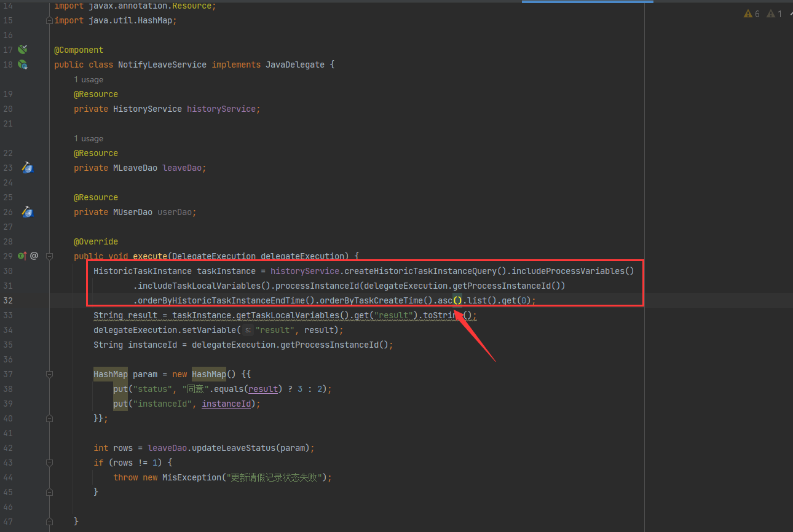Click the userDao field name
Screen dimensions: 793x532
click(x=175, y=212)
